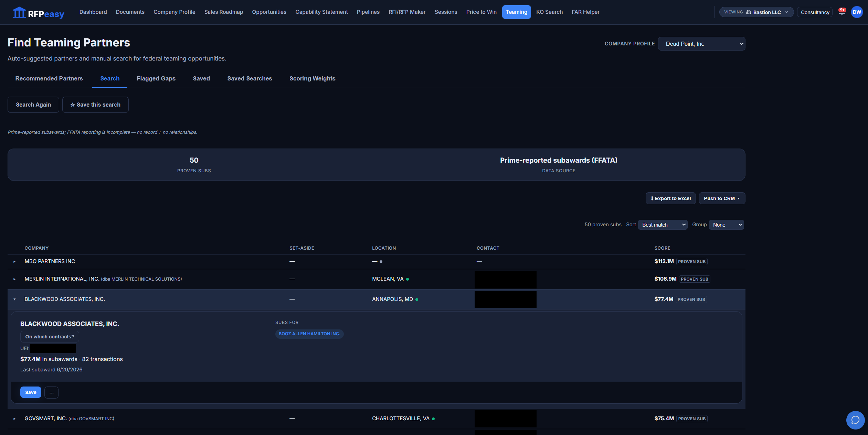Open the Viewing Bastion LLC switcher

[x=756, y=12]
